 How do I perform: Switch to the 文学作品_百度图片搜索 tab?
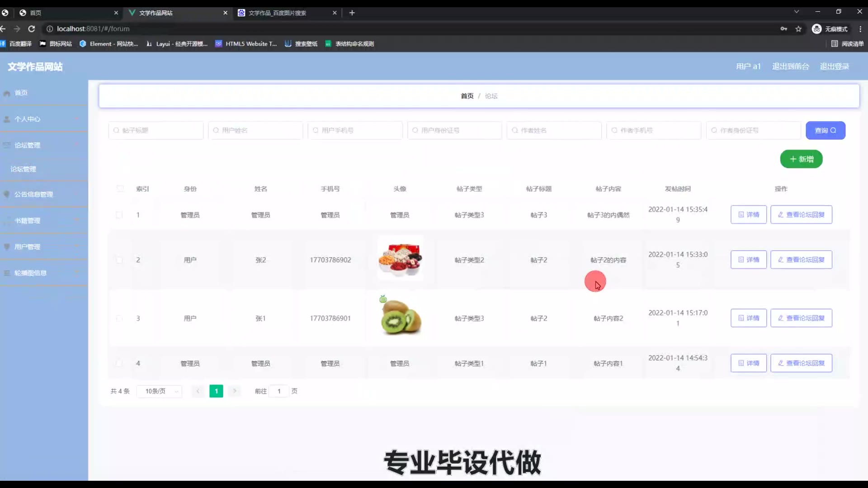pyautogui.click(x=277, y=13)
